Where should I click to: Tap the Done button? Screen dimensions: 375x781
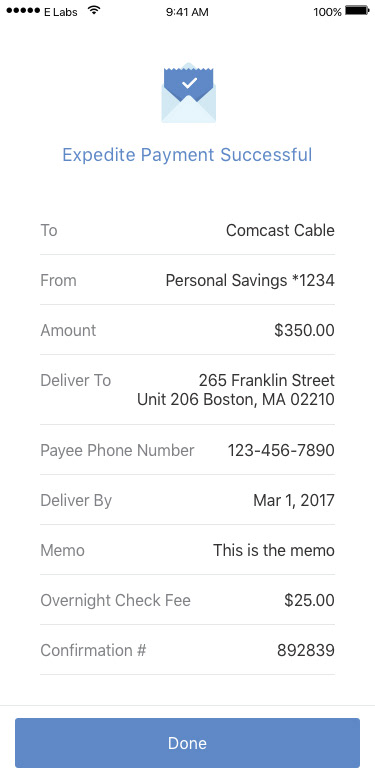click(187, 743)
